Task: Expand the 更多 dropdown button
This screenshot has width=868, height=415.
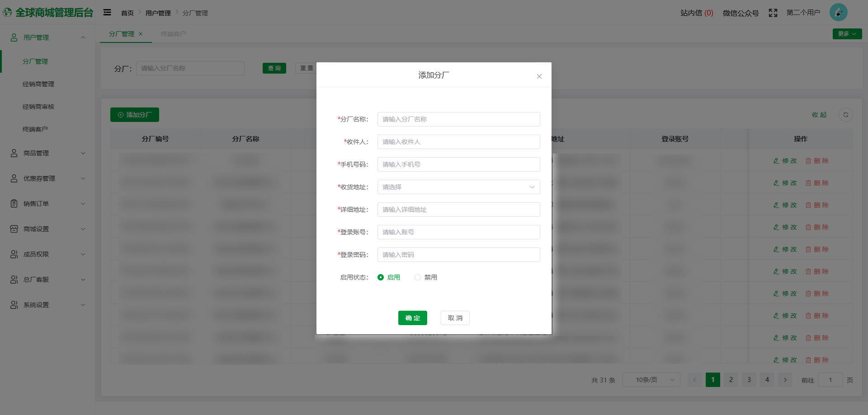Action: tap(847, 34)
